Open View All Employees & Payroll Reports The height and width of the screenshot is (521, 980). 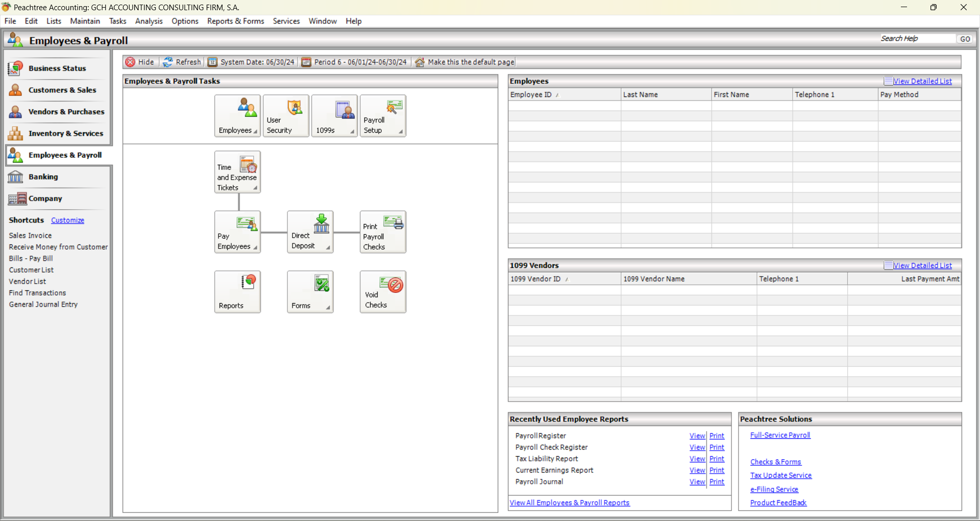tap(570, 503)
